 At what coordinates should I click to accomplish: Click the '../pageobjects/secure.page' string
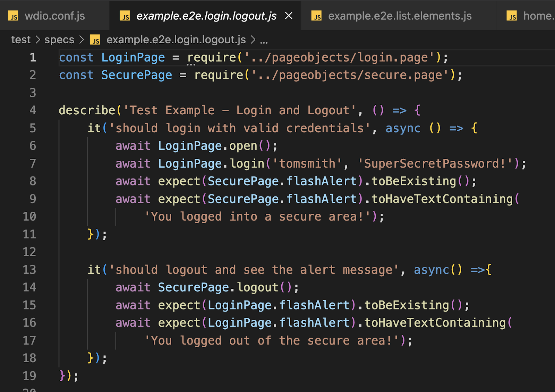(x=350, y=75)
